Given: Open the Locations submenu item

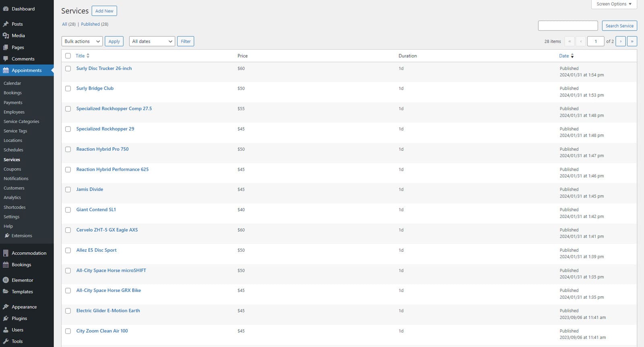Looking at the screenshot, I should coord(13,140).
